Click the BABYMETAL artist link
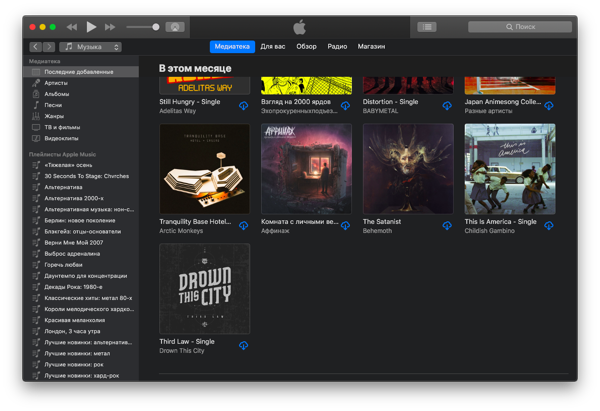 (x=380, y=111)
